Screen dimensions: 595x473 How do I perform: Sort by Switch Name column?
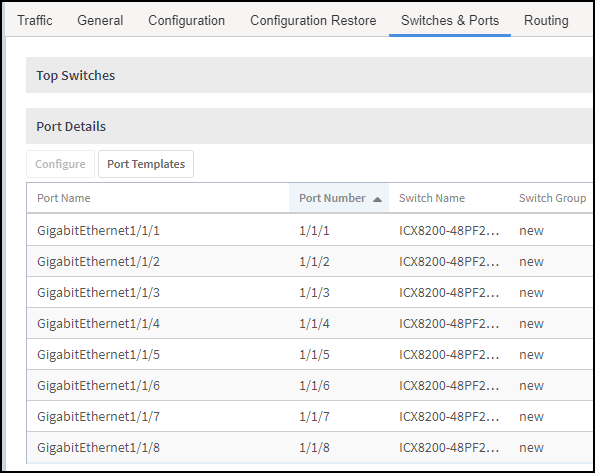pos(432,198)
